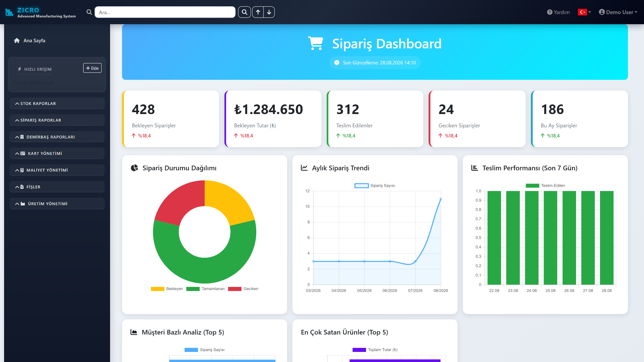Toggle the Bekleyen legend item in donut chart
The width and height of the screenshot is (644, 362).
point(167,289)
